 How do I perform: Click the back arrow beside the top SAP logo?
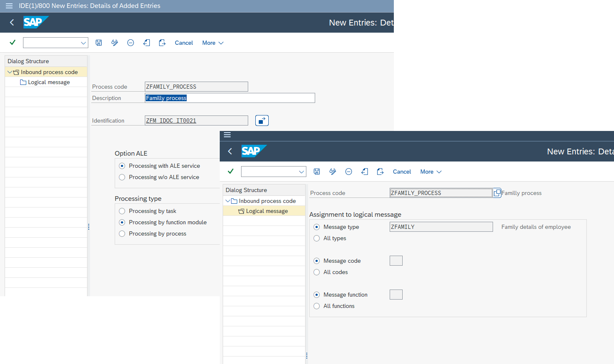click(12, 23)
